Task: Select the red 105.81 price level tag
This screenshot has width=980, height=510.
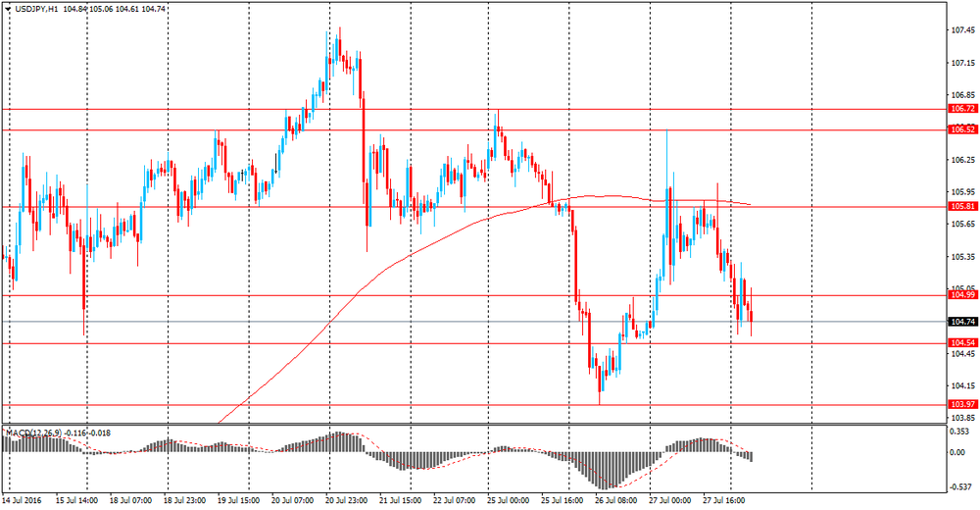Action: pyautogui.click(x=963, y=206)
